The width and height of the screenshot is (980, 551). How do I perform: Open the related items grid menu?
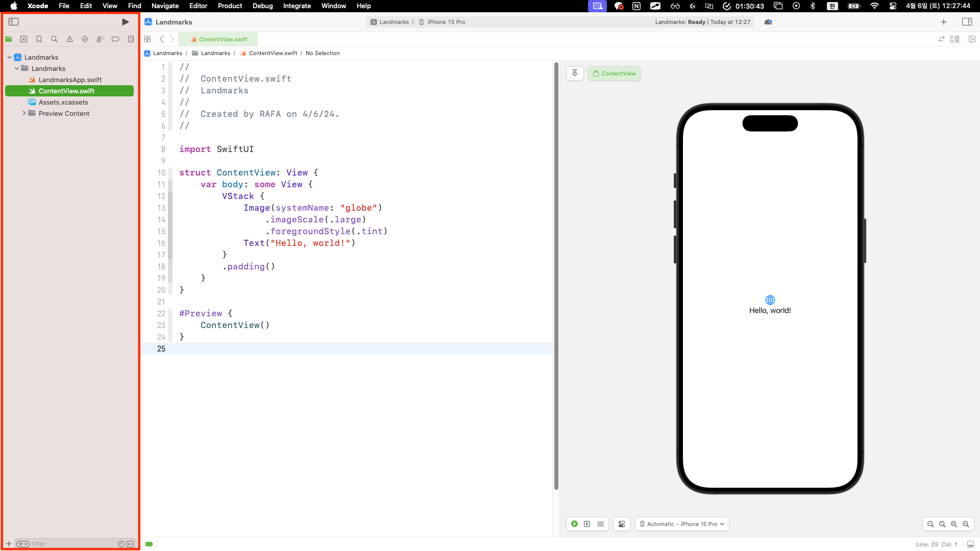pos(148,39)
